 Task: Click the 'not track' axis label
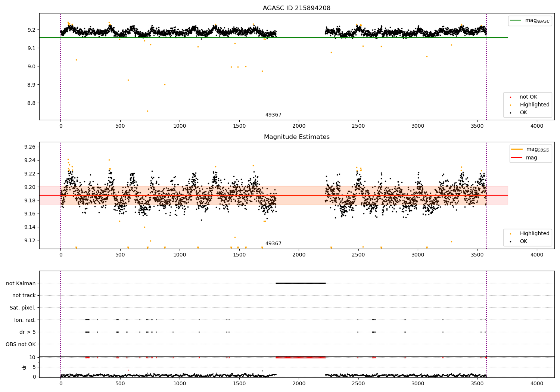point(24,295)
